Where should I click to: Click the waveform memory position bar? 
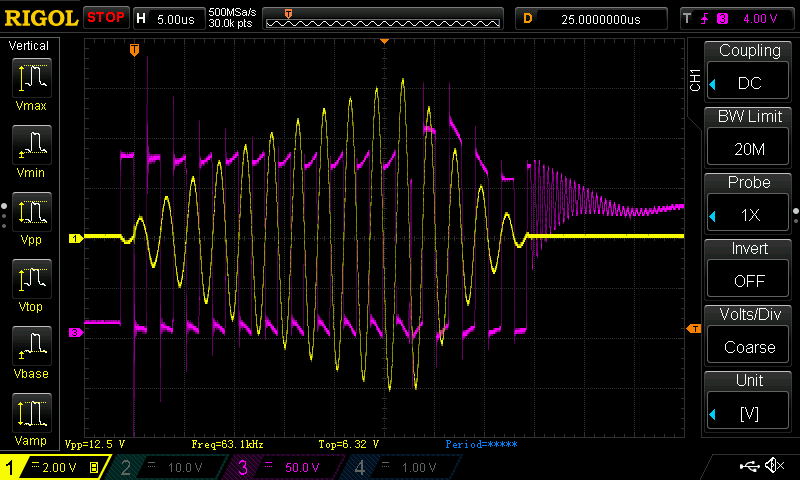pyautogui.click(x=384, y=18)
